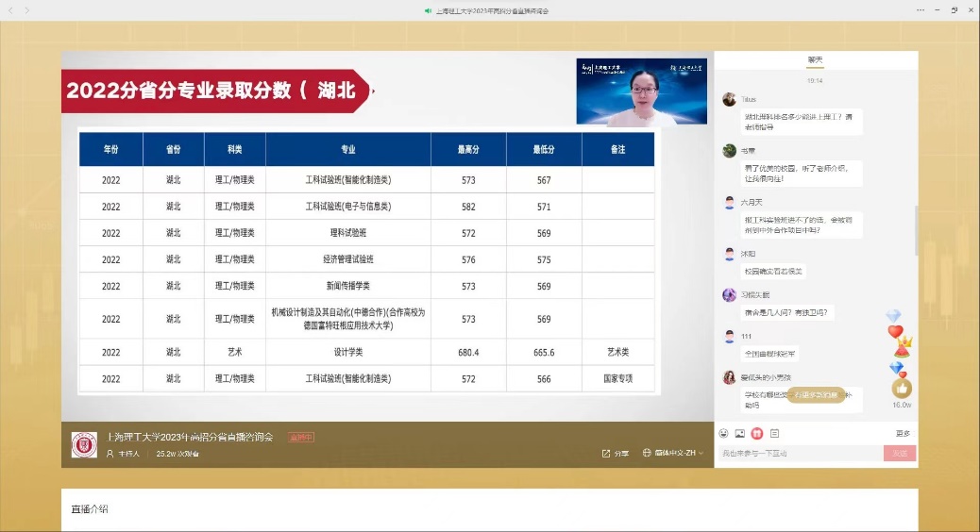
Task: Click the presenter webcam thumbnail
Action: tap(641, 91)
